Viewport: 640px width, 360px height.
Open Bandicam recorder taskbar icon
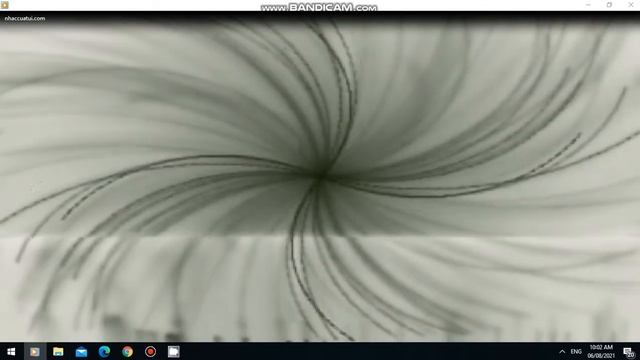pos(151,351)
